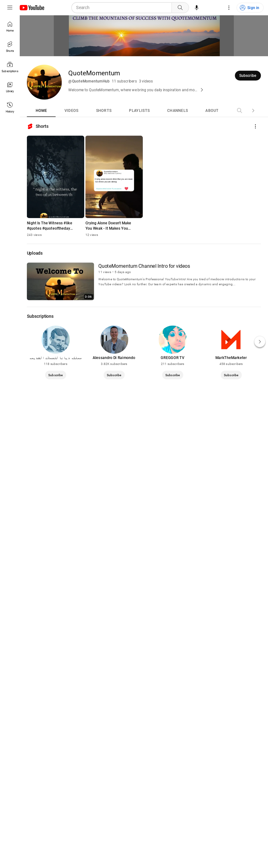Open the hamburger guide menu
The image size is (268, 868).
pos(10,7)
